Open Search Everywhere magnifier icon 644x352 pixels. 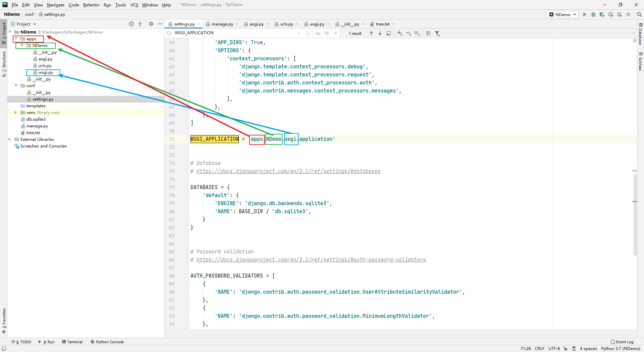click(639, 14)
